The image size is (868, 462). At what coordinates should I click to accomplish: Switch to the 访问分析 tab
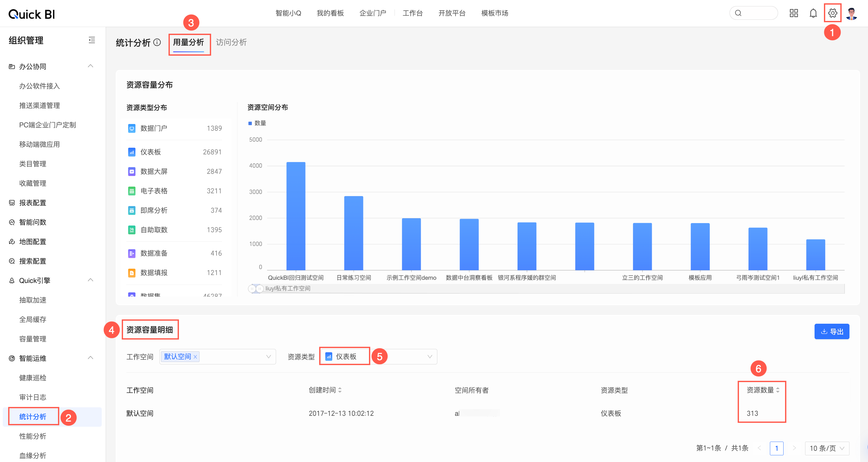click(x=231, y=42)
